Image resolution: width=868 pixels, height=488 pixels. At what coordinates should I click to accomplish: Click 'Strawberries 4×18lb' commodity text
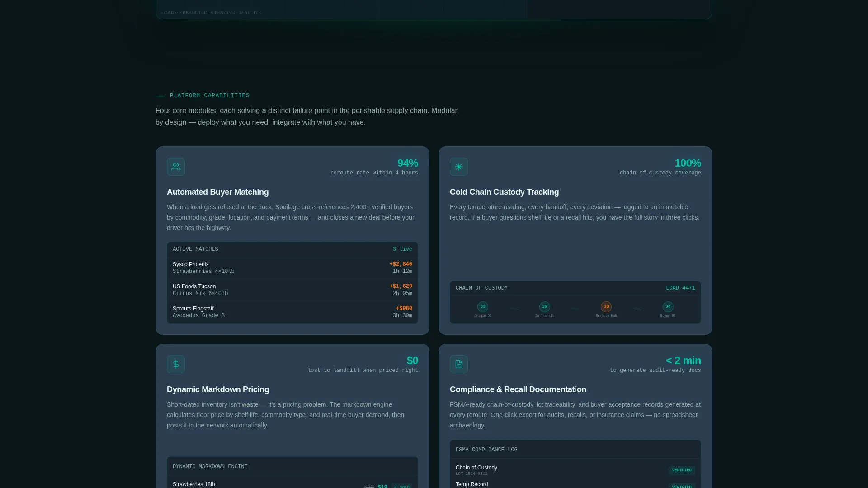coord(203,272)
